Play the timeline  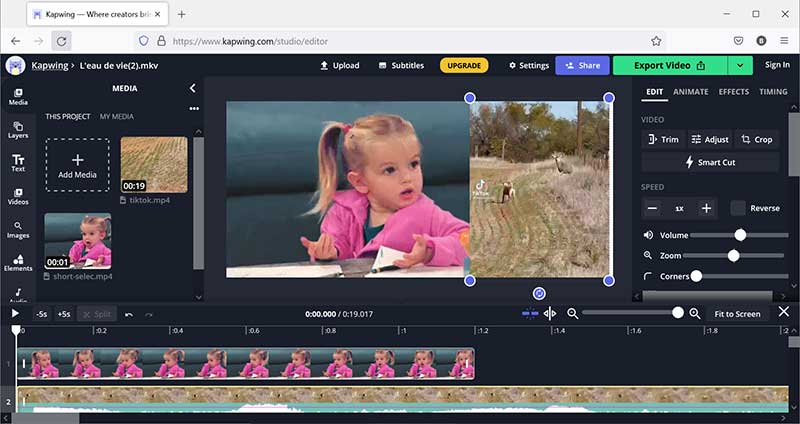click(x=15, y=313)
